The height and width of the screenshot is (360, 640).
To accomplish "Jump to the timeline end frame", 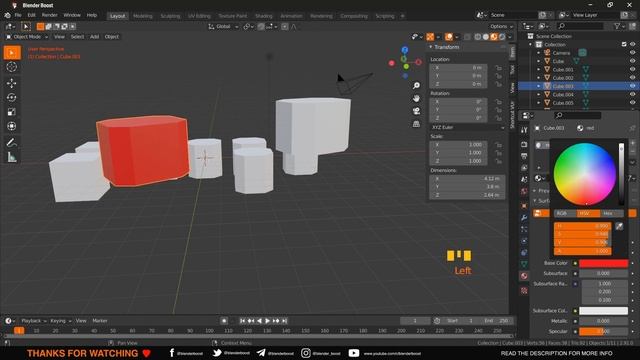I will 284,321.
